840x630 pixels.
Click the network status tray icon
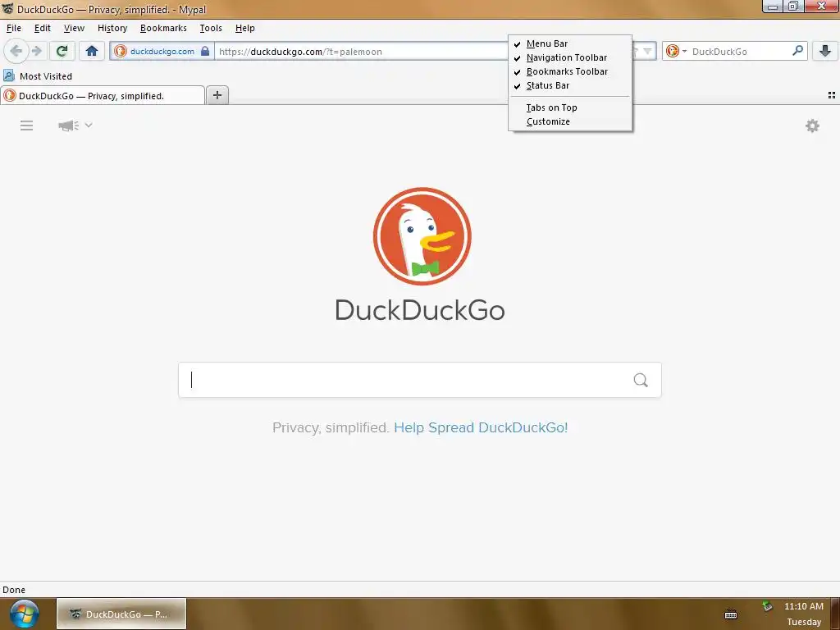coord(767,606)
